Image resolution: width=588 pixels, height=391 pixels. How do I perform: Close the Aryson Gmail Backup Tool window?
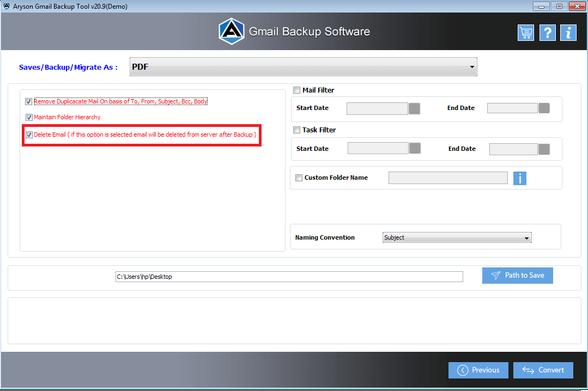click(577, 7)
